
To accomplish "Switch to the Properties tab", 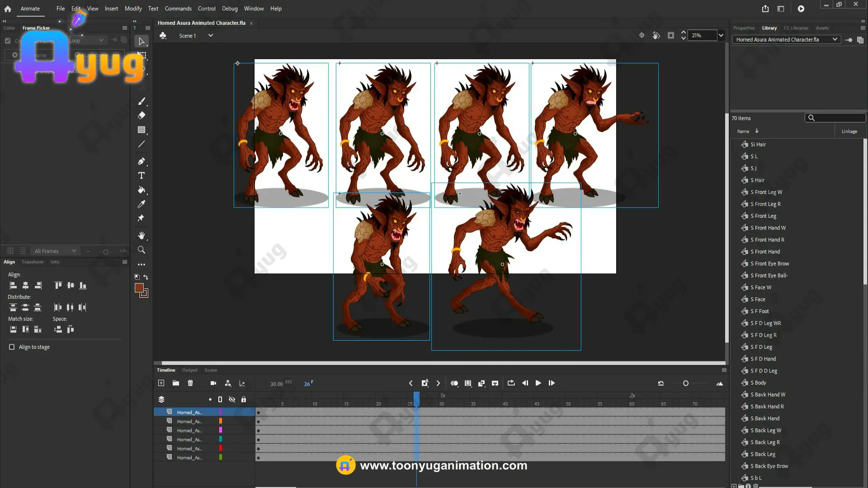I will click(x=744, y=28).
